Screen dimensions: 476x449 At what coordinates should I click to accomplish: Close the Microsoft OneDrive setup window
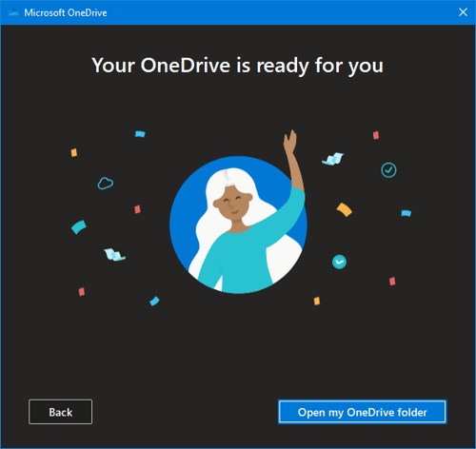pyautogui.click(x=463, y=12)
